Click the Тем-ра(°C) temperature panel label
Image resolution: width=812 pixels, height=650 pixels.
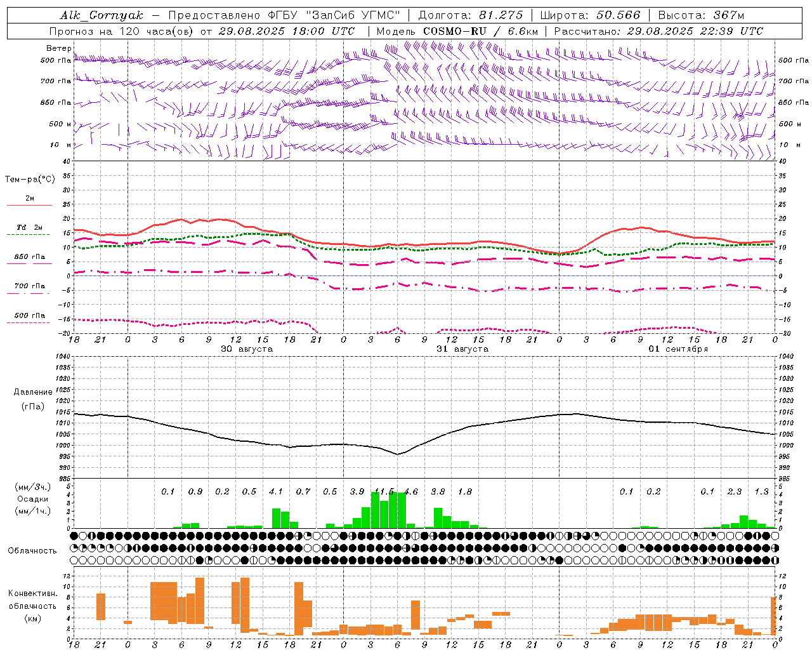(x=30, y=180)
